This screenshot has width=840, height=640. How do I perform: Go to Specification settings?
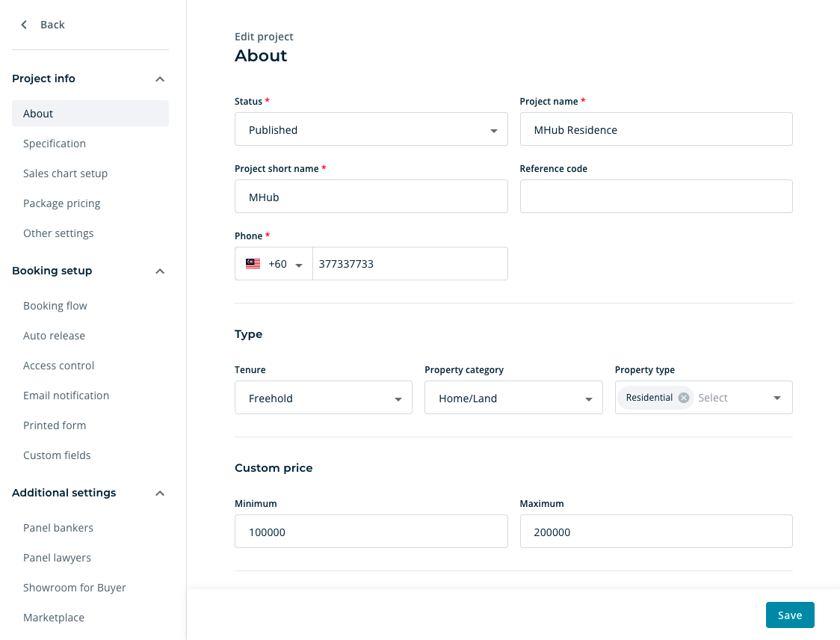click(54, 143)
